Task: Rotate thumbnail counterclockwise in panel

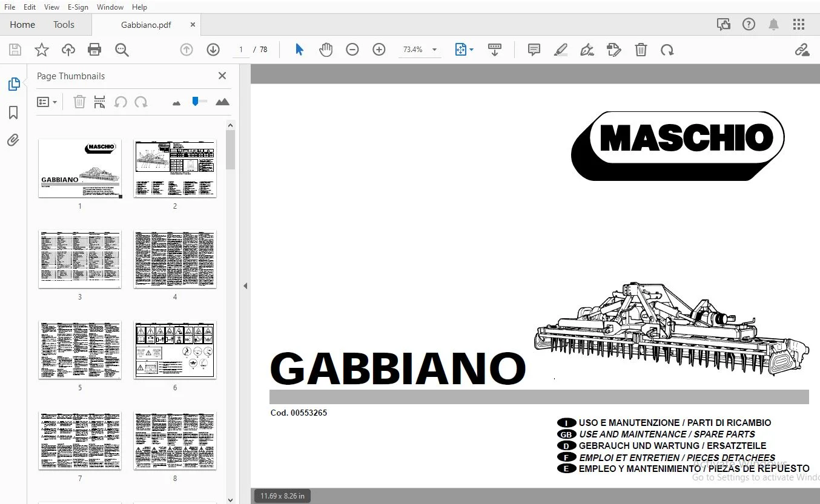Action: (x=121, y=102)
